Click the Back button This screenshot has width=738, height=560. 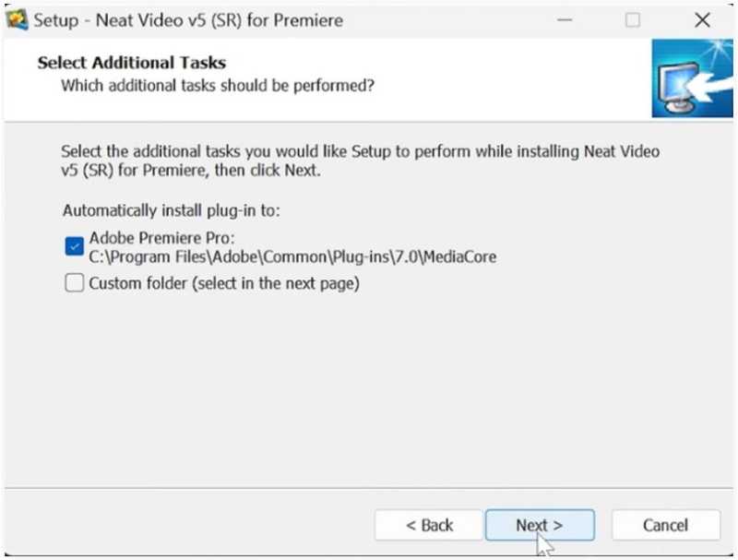428,525
